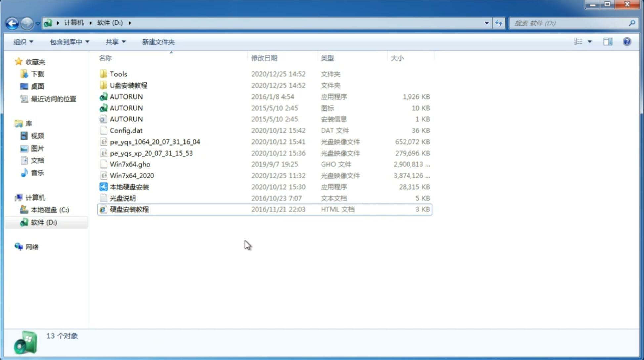Open pe_yqs_1064 disc image file
Image resolution: width=644 pixels, height=360 pixels.
155,142
